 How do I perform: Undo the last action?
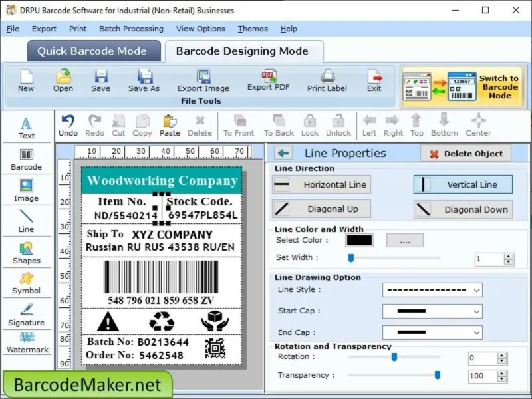click(68, 126)
